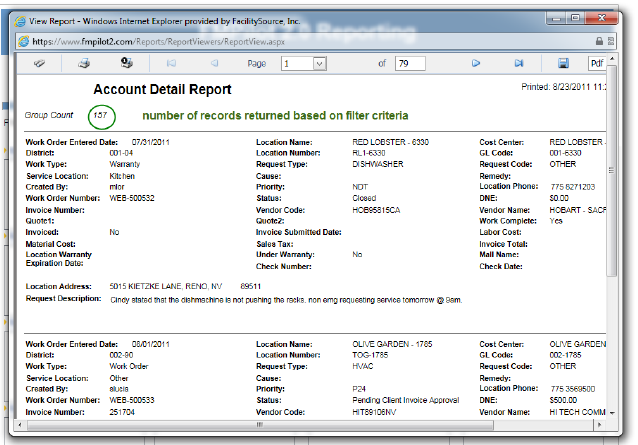Click the Internet Explorer icon in title bar
The image size is (638, 445).
(x=22, y=19)
